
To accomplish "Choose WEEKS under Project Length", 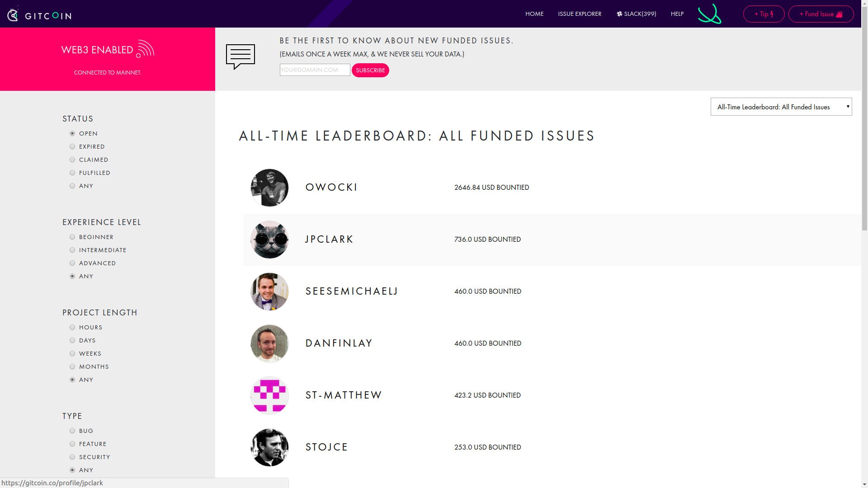I will 72,353.
